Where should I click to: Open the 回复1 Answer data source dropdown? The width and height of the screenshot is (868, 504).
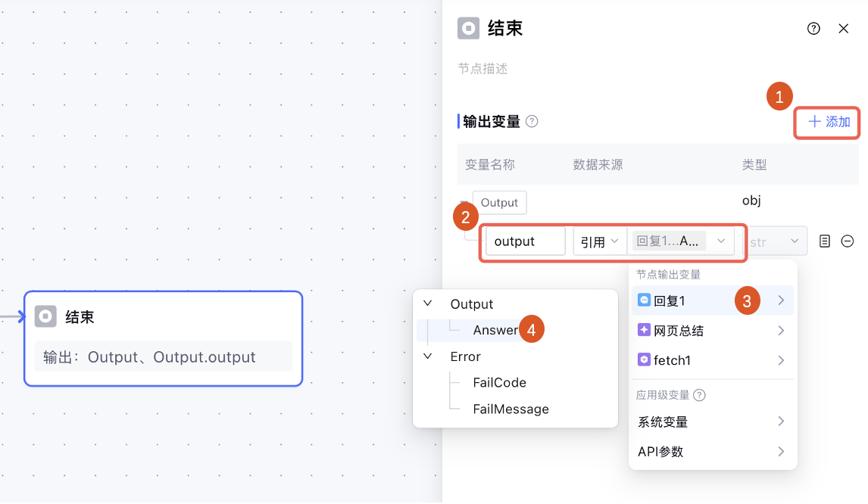pos(680,241)
